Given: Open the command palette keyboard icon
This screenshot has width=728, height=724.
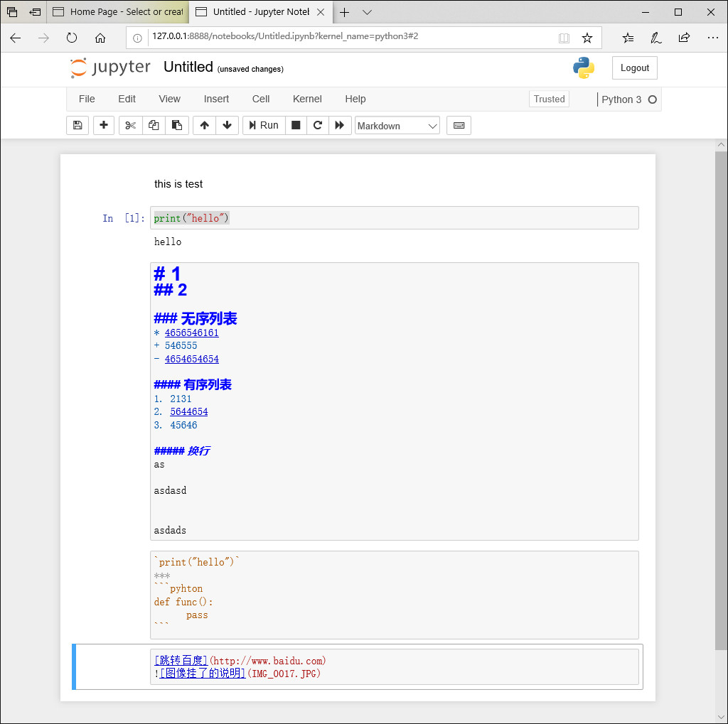Looking at the screenshot, I should click(x=459, y=125).
